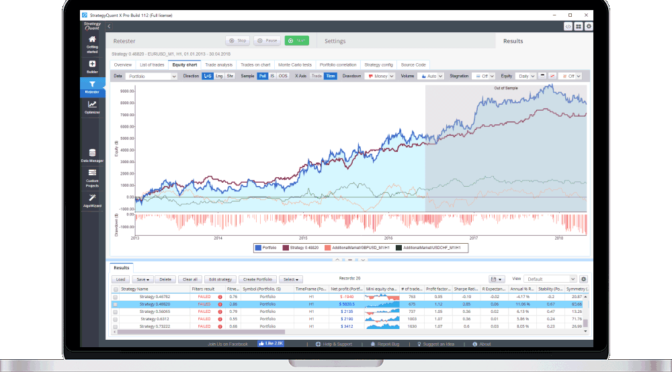This screenshot has width=672, height=372.
Task: Click the results table horizontal scrollbar
Action: (200, 332)
